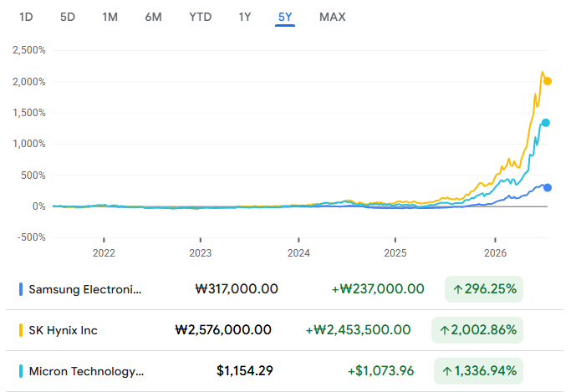Click the 2026 x-axis label

pos(495,253)
